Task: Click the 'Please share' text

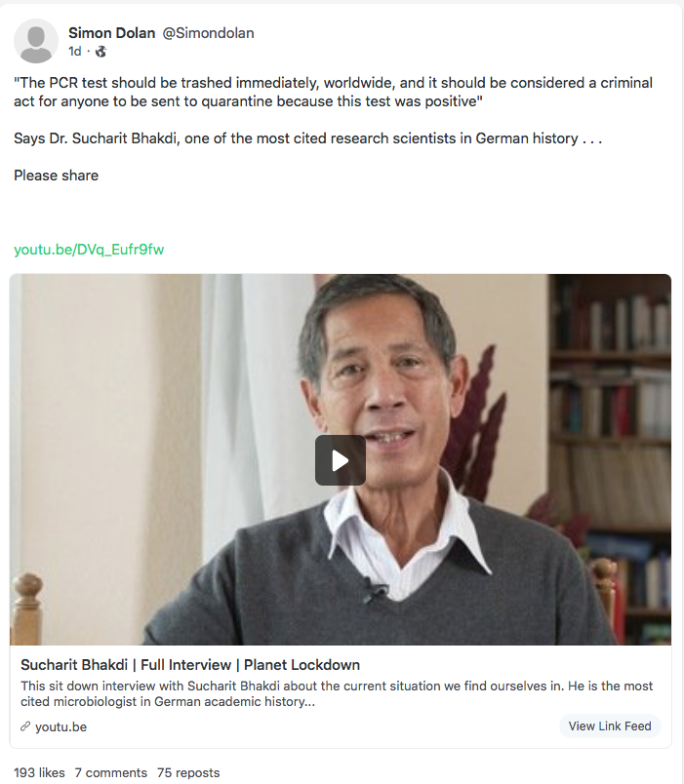Action: tap(56, 176)
